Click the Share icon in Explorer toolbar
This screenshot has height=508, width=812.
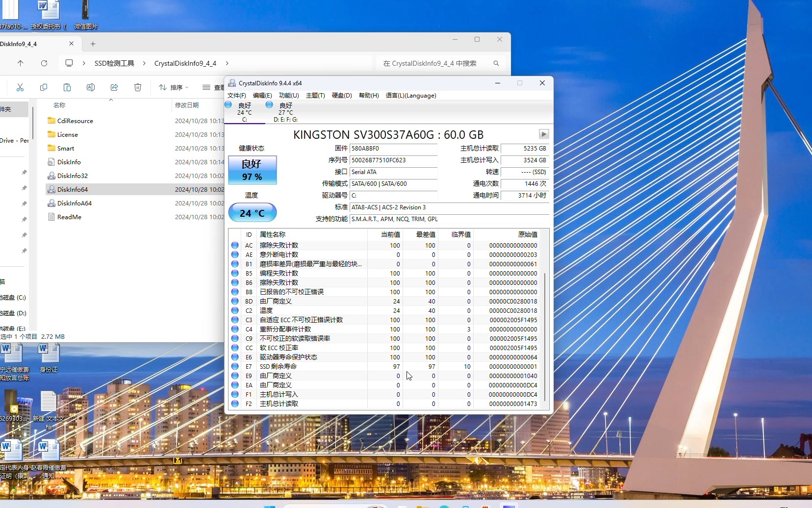(x=114, y=87)
